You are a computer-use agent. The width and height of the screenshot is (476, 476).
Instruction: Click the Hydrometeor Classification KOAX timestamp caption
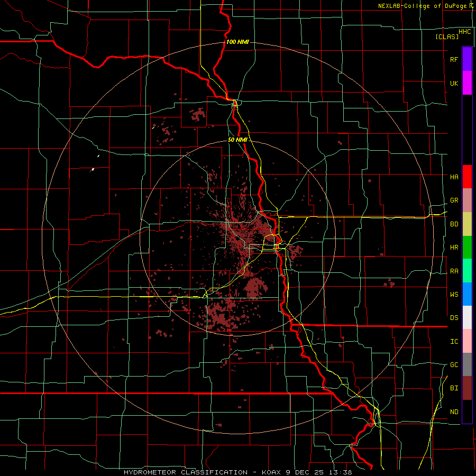click(x=237, y=472)
